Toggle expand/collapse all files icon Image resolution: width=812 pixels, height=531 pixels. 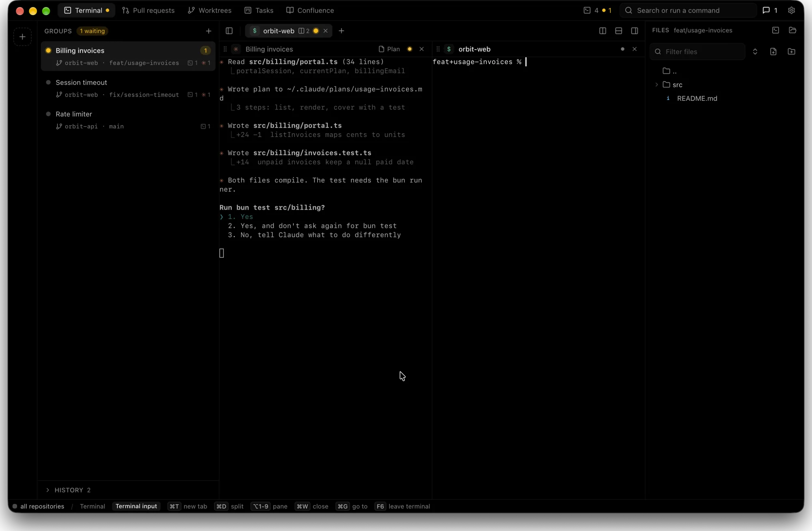[755, 52]
